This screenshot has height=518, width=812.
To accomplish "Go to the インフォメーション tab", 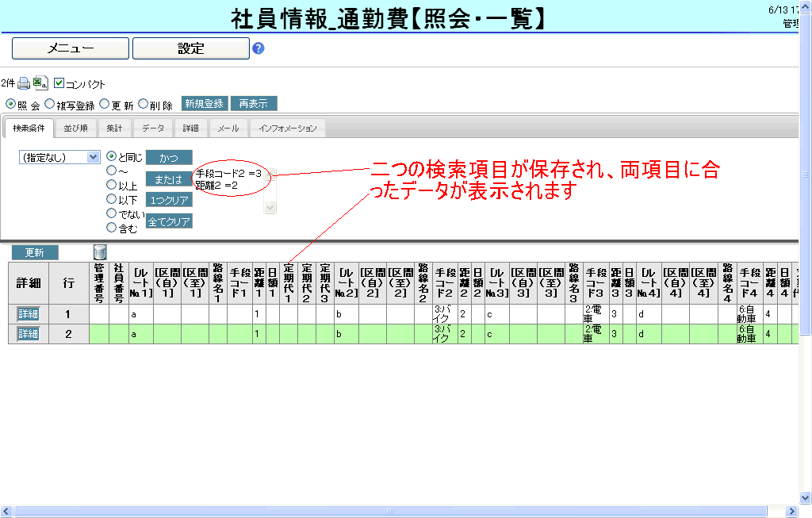I will (287, 129).
